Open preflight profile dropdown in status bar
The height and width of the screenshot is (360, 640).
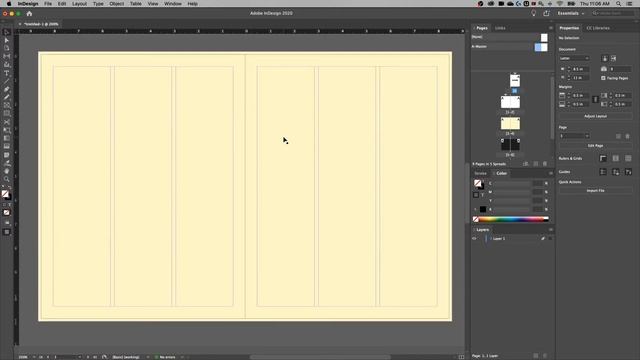click(148, 357)
